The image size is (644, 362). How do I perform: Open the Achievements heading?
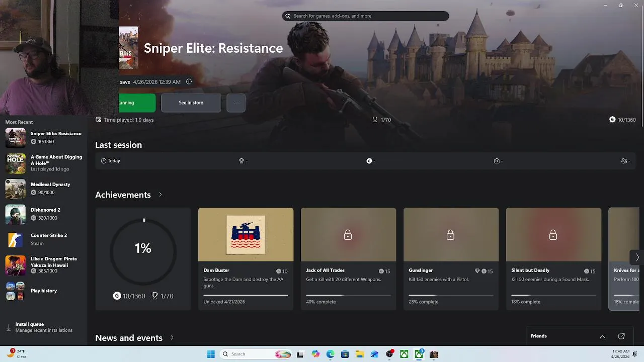tap(123, 195)
